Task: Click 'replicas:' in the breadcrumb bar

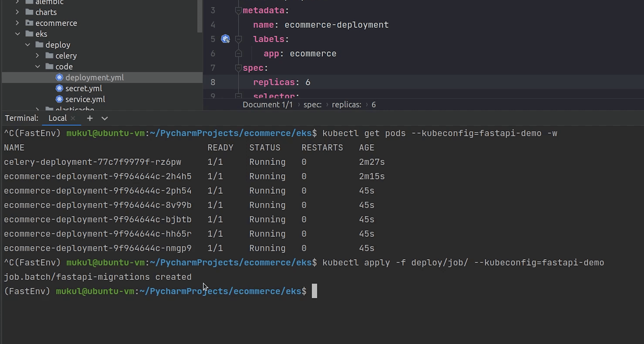Action: coord(346,105)
